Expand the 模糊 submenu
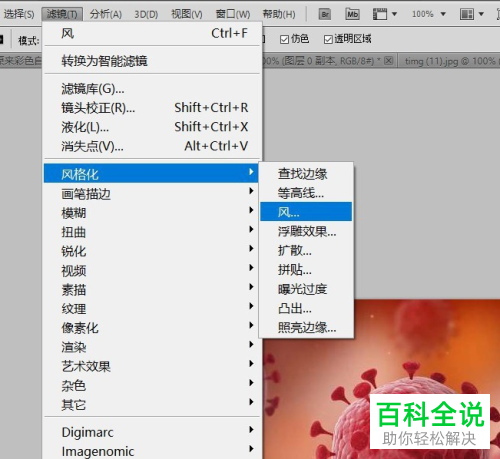The width and height of the screenshot is (500, 459). (x=152, y=213)
